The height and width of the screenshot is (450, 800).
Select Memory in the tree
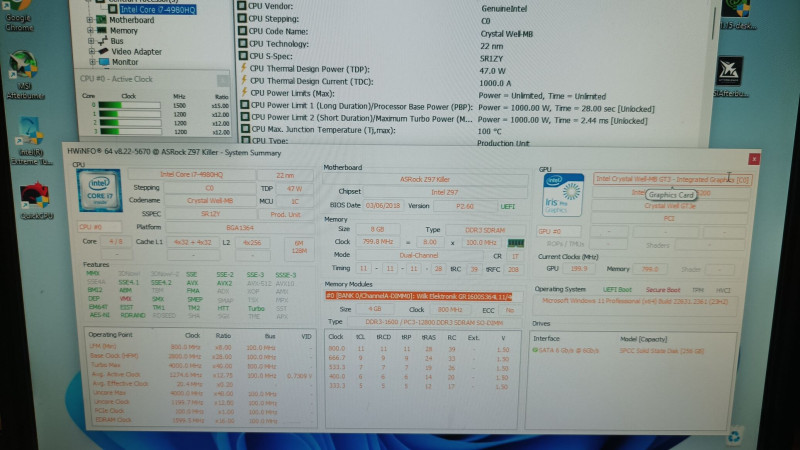click(123, 31)
